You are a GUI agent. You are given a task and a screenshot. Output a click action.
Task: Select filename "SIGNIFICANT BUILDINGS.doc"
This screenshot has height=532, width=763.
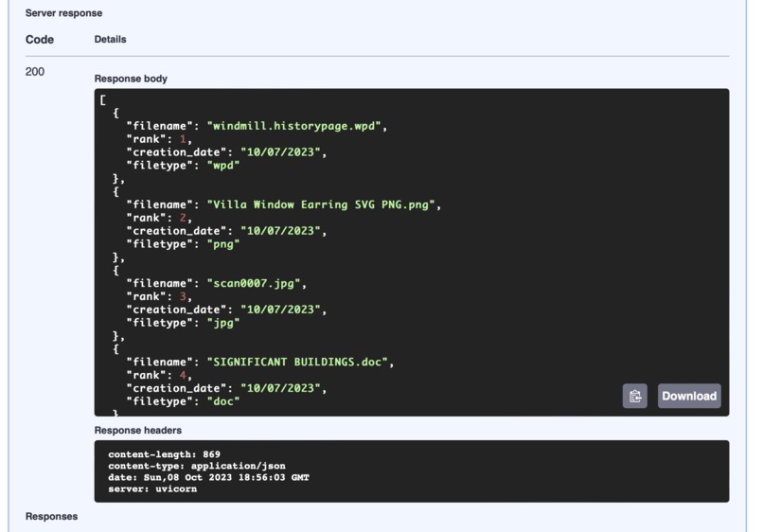(x=297, y=363)
